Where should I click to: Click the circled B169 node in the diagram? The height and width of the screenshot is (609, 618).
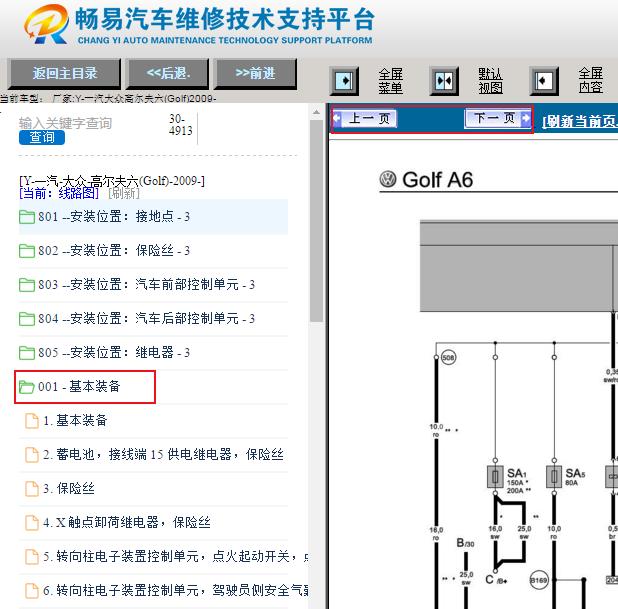pos(538,580)
